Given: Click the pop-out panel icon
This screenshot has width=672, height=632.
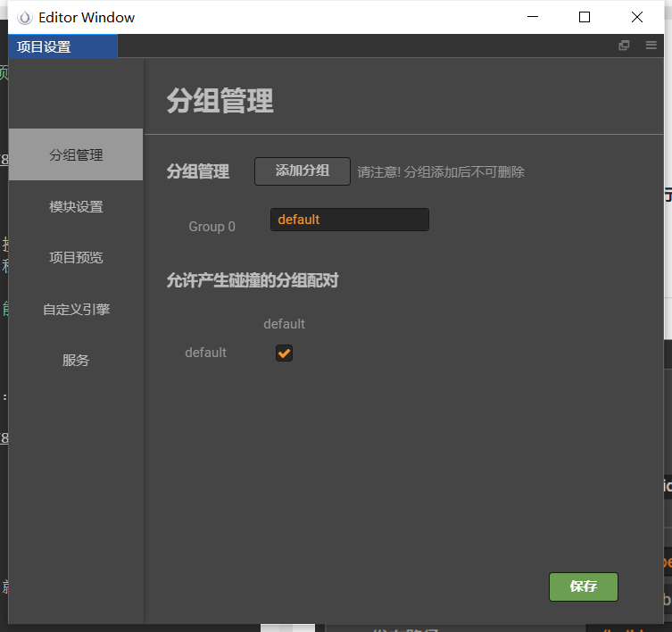Looking at the screenshot, I should (x=624, y=46).
